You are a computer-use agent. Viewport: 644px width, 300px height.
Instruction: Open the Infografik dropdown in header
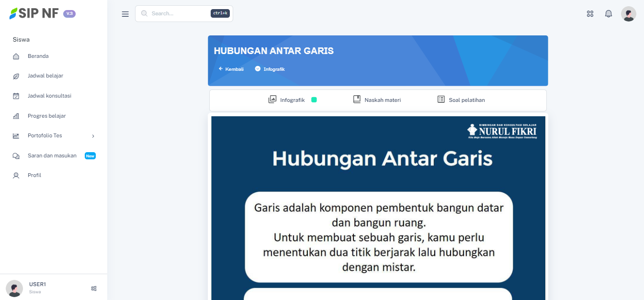pos(270,69)
